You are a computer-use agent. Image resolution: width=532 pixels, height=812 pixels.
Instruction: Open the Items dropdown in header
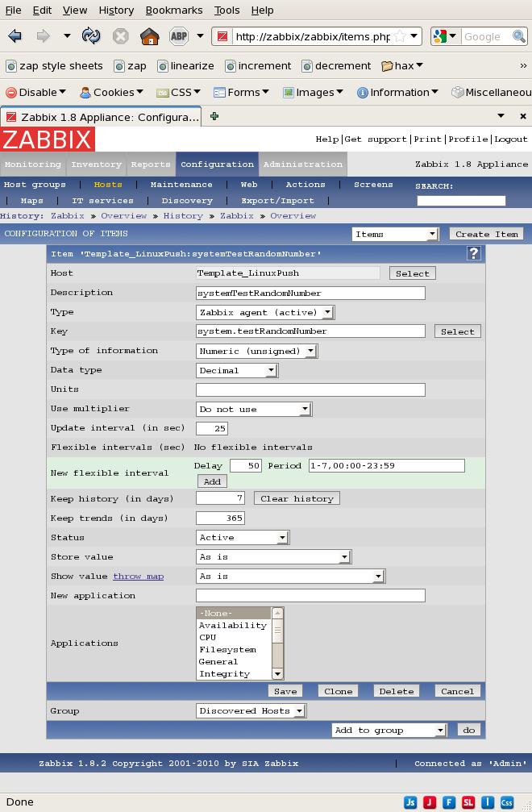coord(396,234)
